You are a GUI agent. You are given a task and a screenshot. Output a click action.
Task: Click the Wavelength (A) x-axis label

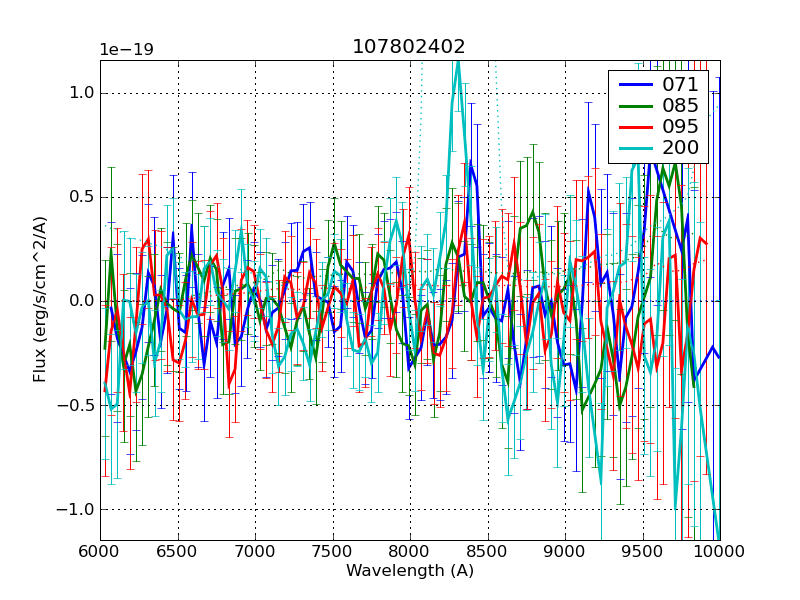pyautogui.click(x=409, y=571)
